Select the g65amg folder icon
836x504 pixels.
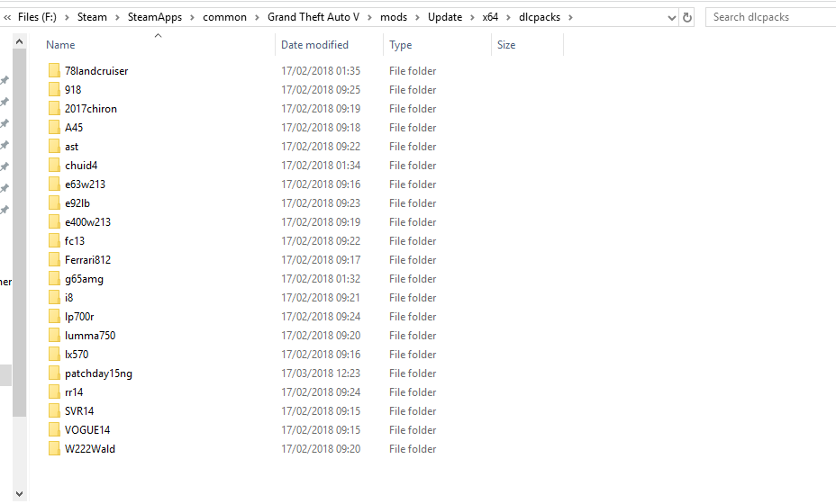coord(54,279)
